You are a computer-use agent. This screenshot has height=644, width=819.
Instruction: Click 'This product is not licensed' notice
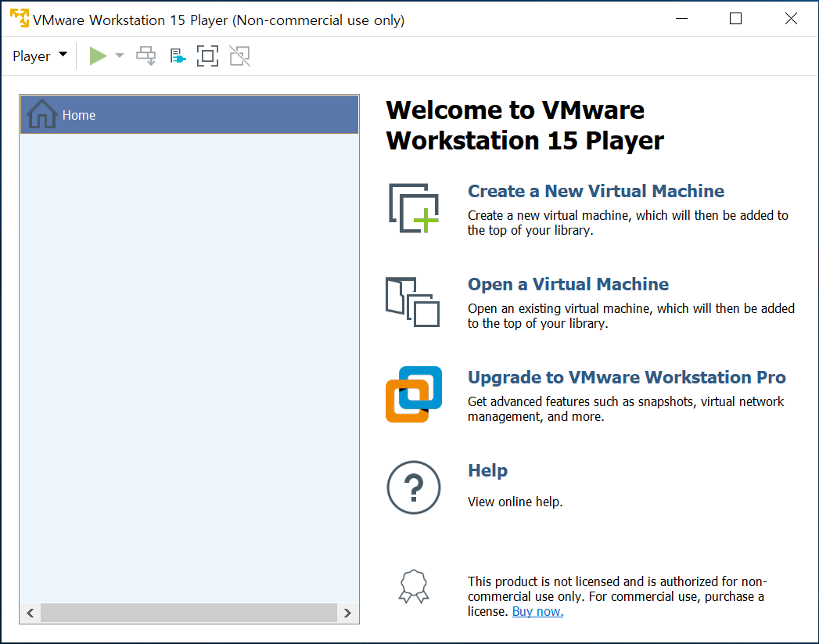pyautogui.click(x=617, y=596)
